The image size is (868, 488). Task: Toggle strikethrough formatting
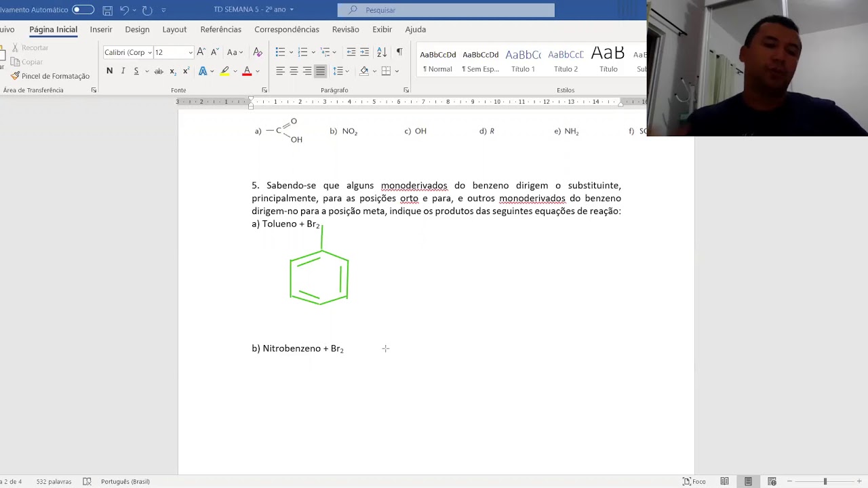[x=159, y=71]
